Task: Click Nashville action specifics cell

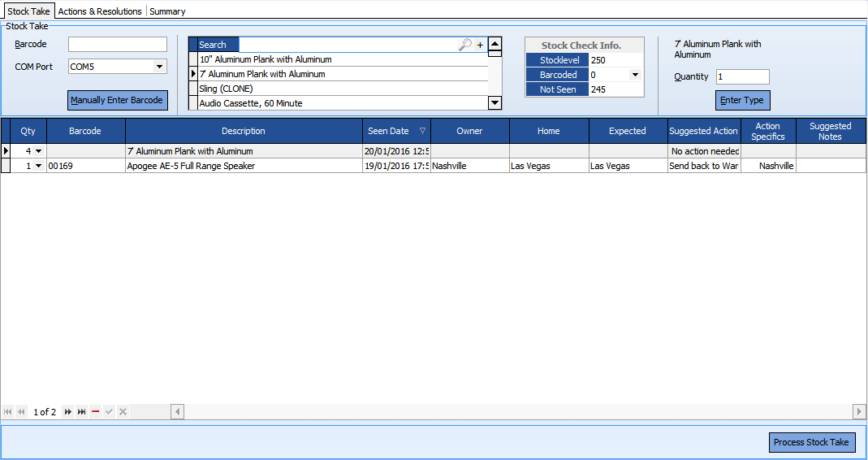Action: [x=768, y=166]
